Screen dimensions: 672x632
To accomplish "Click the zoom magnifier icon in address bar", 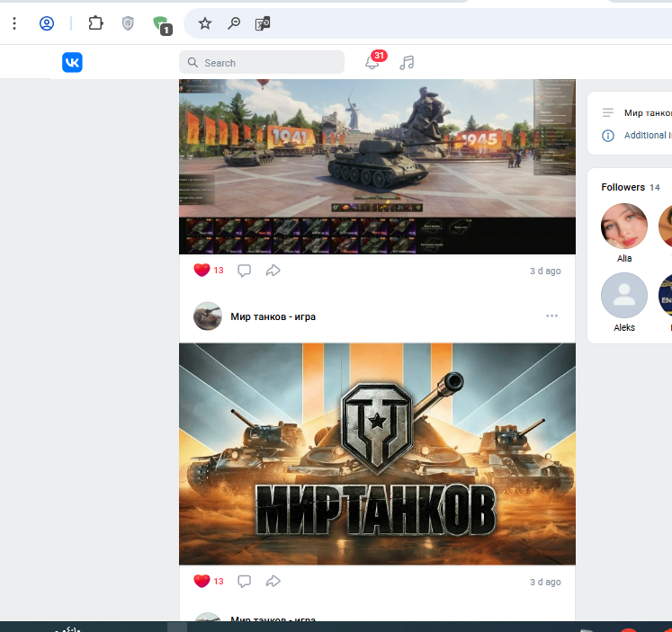I will pyautogui.click(x=234, y=23).
